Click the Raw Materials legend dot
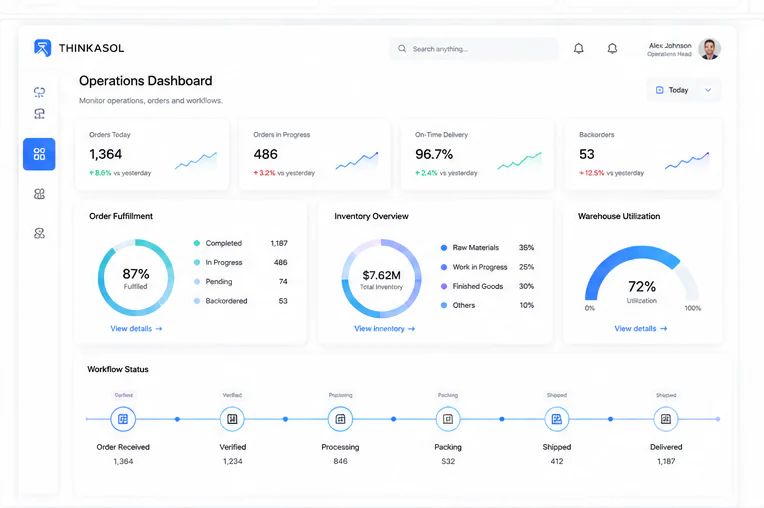Screen dimensions: 764x508 pyautogui.click(x=444, y=247)
